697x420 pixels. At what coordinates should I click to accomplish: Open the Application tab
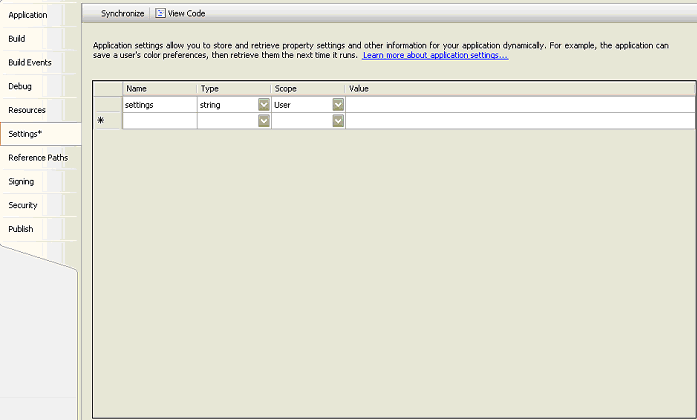pos(28,15)
